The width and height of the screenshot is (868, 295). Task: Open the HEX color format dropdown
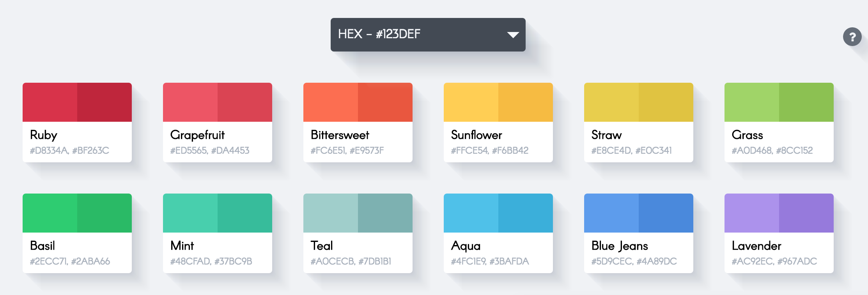tap(427, 34)
